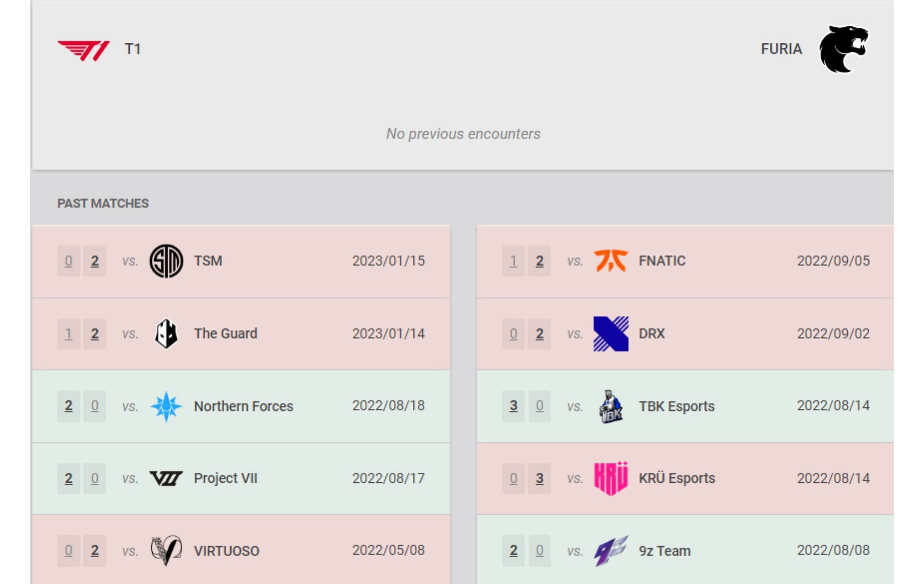Go to The Guard team page
Viewport: 924px width, 584px height.
coord(226,334)
